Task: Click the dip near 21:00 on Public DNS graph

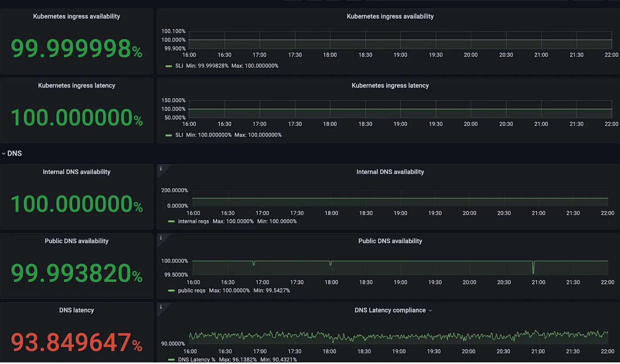Action: click(533, 267)
